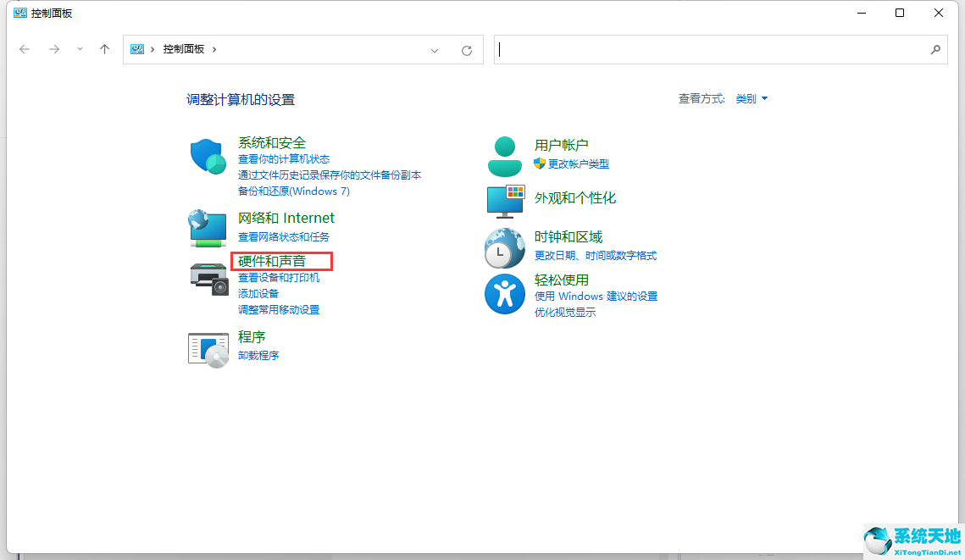965x560 pixels.
Task: Click the 网络和 Internet monitor icon
Action: click(208, 228)
